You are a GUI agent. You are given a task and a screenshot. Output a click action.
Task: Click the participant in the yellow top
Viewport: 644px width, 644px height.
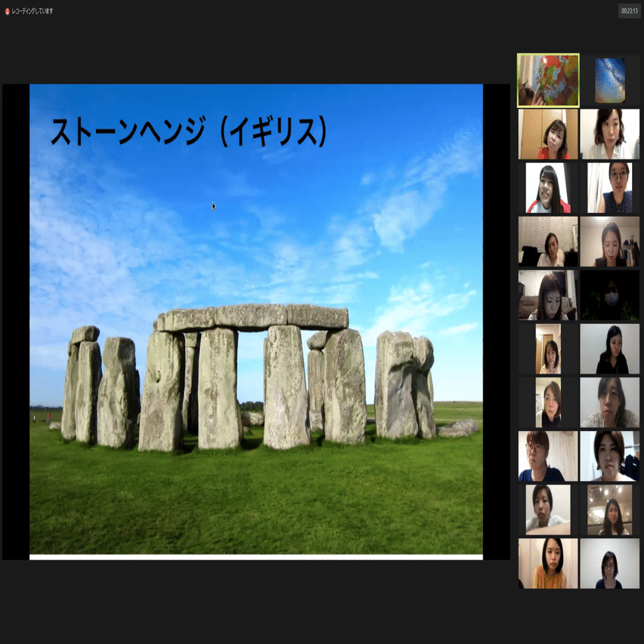[x=547, y=562]
